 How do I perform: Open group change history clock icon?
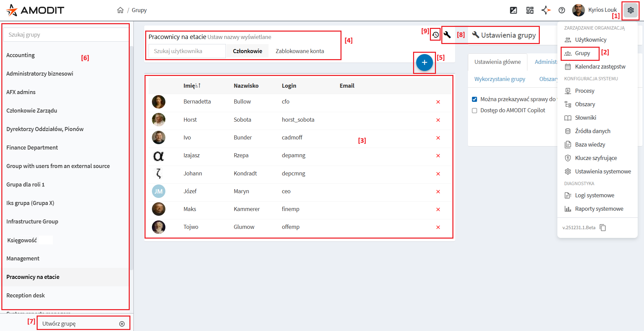point(435,35)
